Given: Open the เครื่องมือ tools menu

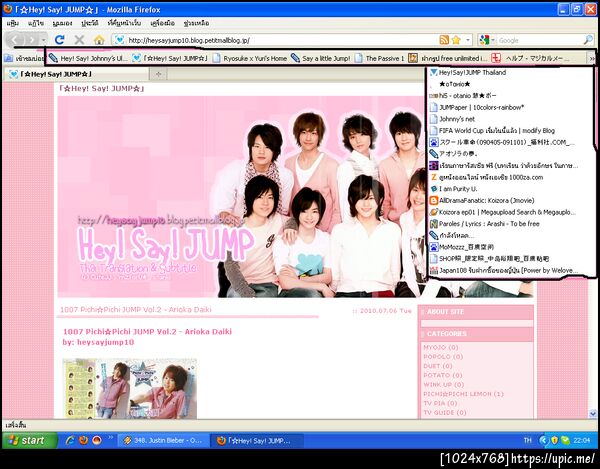Looking at the screenshot, I should click(x=162, y=23).
